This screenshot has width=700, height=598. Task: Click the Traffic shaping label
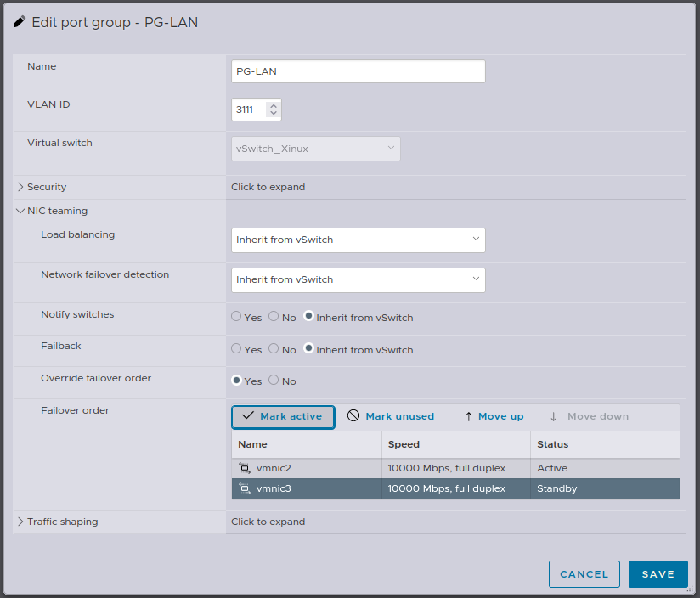[x=63, y=522]
